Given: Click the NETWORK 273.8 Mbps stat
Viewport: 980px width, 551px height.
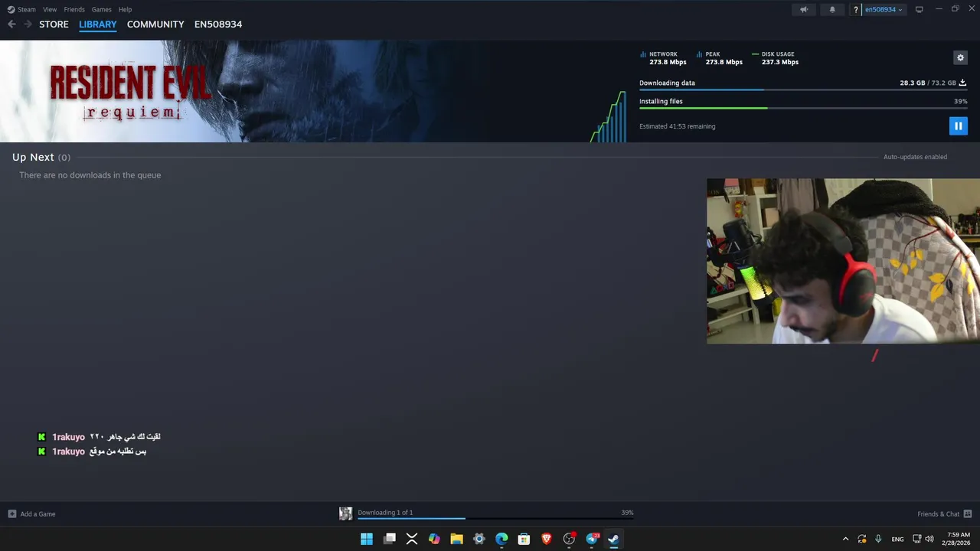Looking at the screenshot, I should [x=663, y=58].
